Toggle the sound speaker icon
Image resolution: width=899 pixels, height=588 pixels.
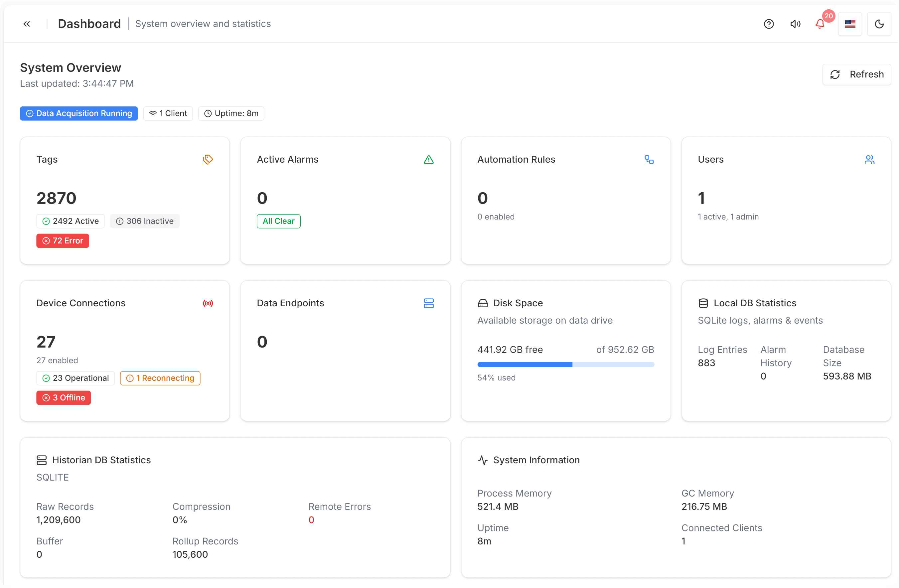tap(795, 24)
